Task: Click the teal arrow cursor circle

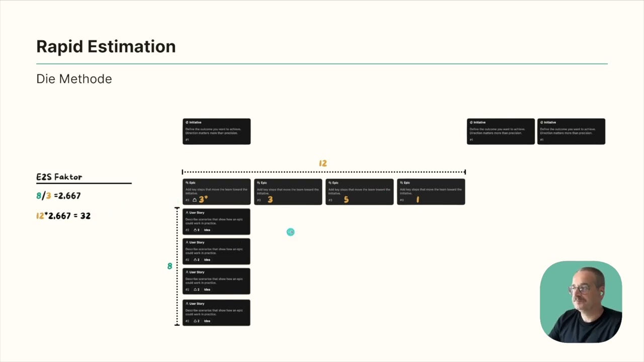Action: [290, 232]
